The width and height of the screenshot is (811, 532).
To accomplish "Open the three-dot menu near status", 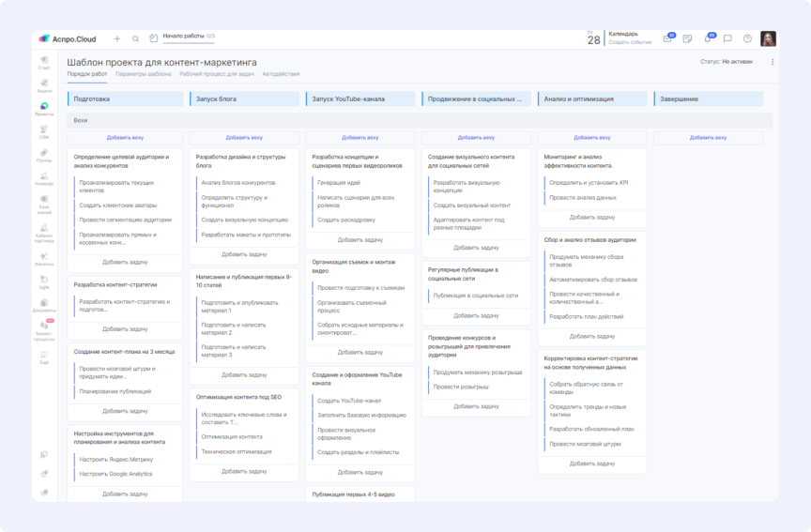I will click(x=773, y=62).
